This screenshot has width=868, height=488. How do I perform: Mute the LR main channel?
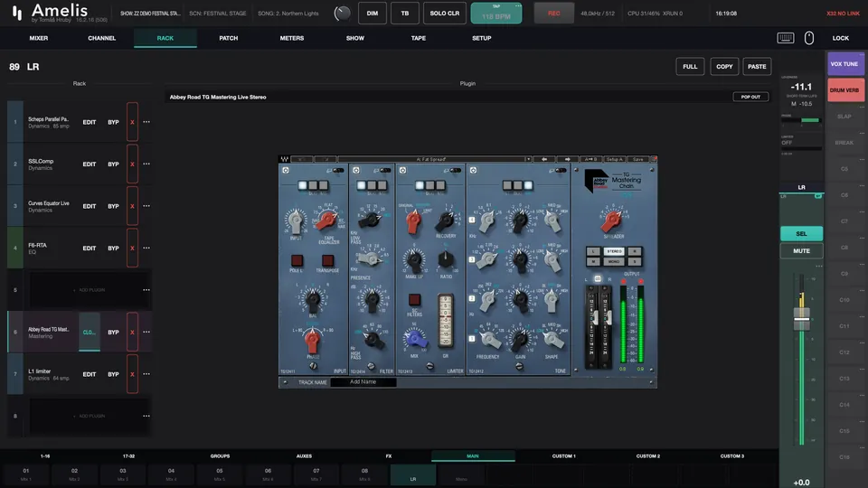coord(801,250)
